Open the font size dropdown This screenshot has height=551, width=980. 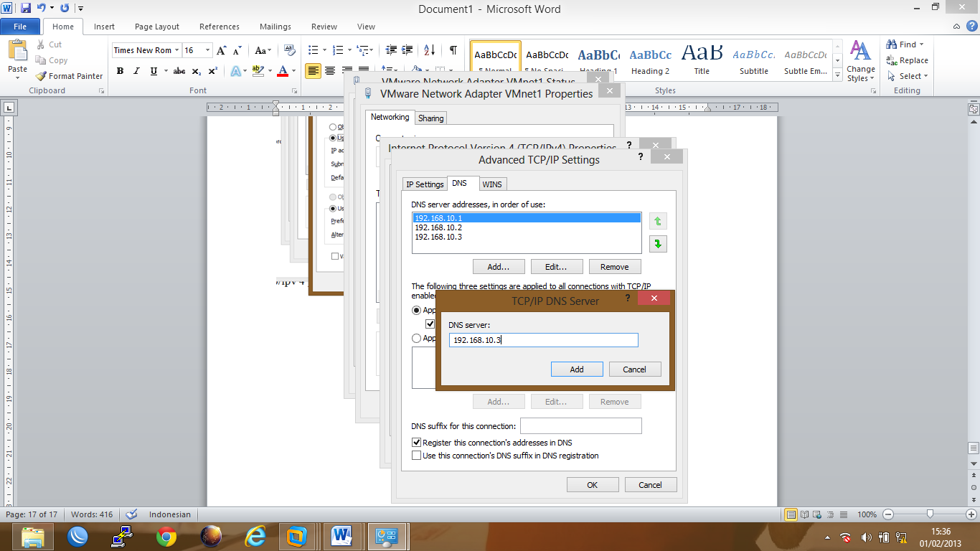pyautogui.click(x=208, y=50)
